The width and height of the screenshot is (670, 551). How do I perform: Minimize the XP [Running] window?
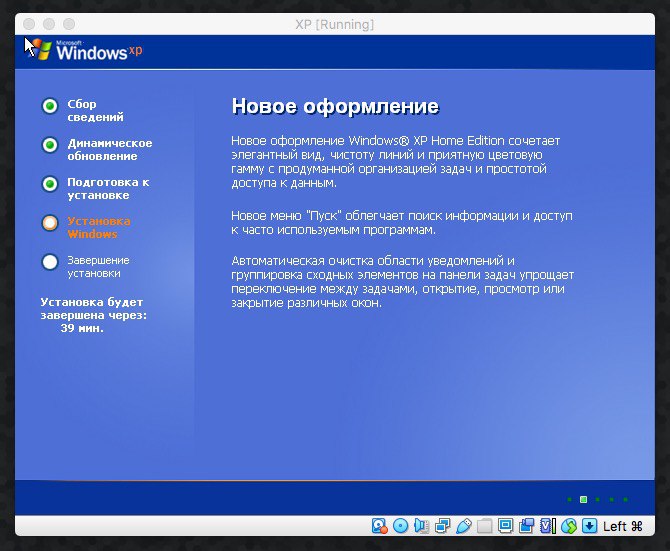coord(49,24)
